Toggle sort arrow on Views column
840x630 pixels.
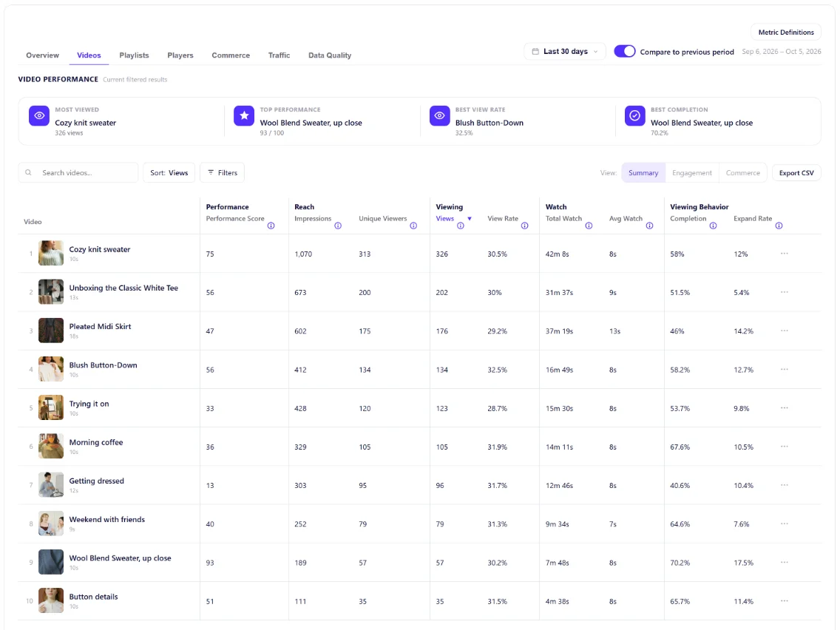coord(470,219)
